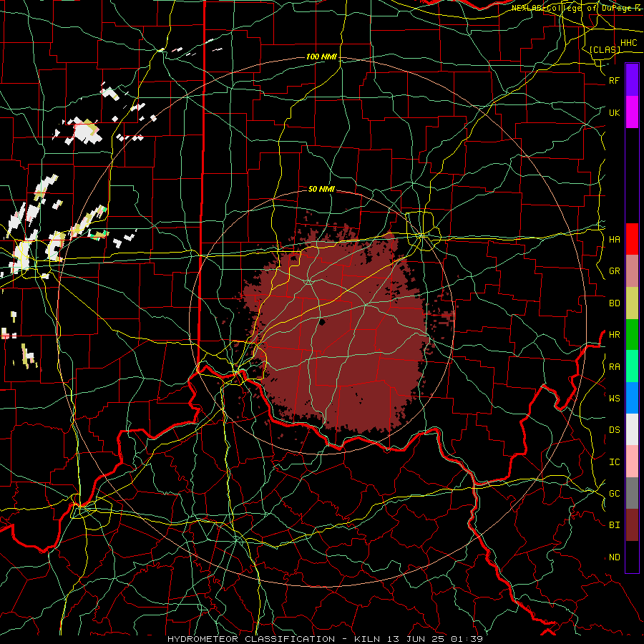The height and width of the screenshot is (644, 644).
Task: Select the light pink IC legend swatch
Action: click(x=632, y=462)
